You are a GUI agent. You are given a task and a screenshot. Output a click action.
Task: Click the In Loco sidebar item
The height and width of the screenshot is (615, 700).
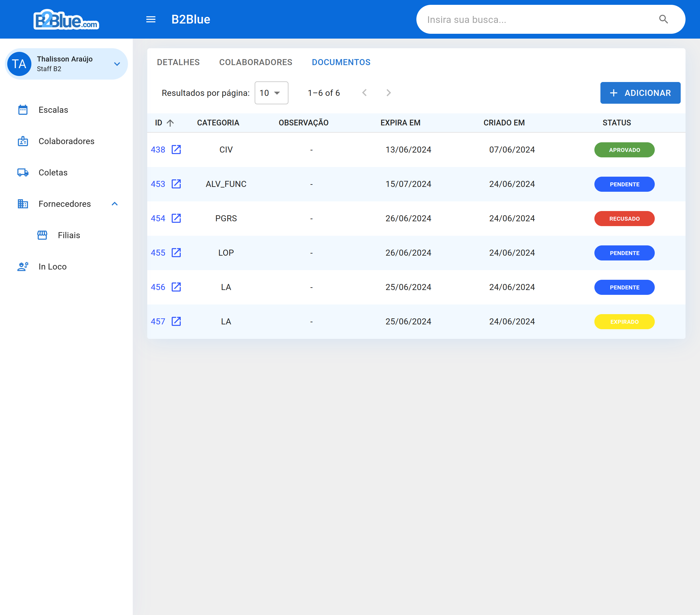coord(52,266)
